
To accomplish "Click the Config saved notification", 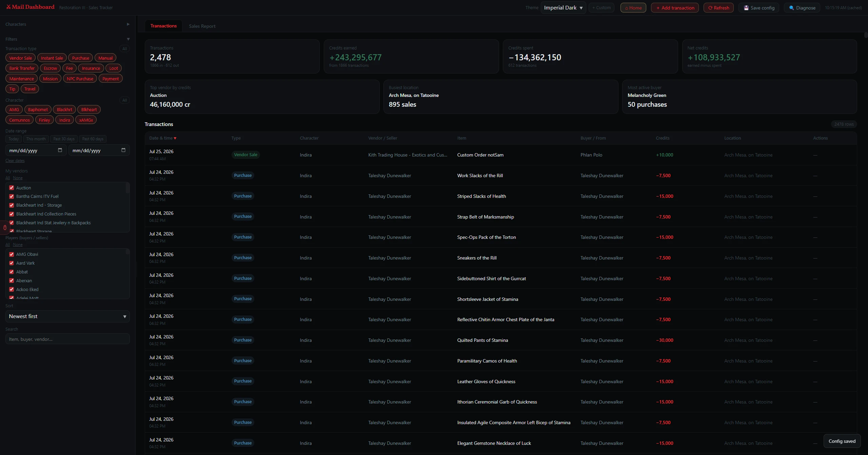I will coord(842,441).
